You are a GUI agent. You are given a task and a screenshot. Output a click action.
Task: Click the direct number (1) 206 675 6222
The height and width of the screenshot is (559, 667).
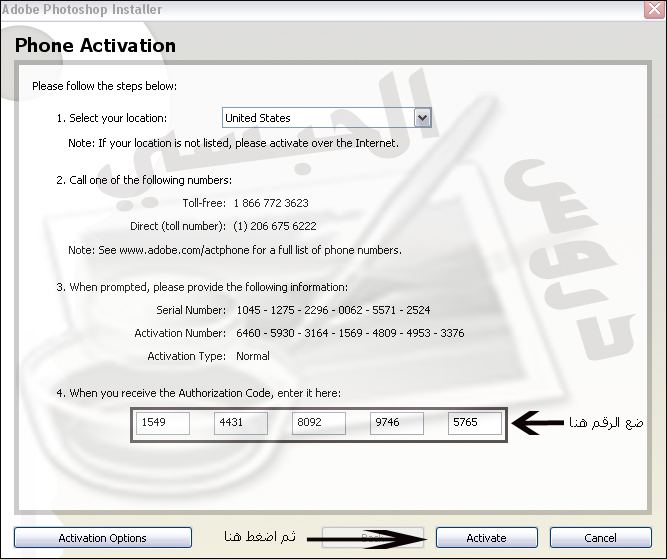275,226
